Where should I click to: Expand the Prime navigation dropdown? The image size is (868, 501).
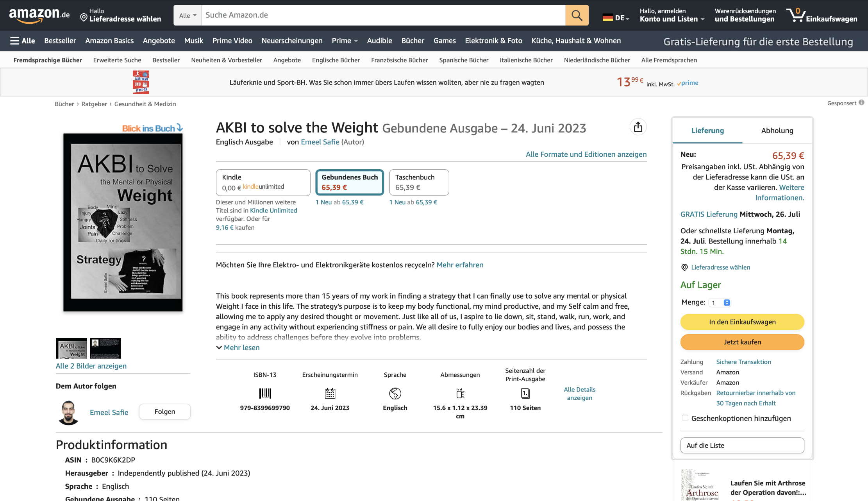(345, 41)
